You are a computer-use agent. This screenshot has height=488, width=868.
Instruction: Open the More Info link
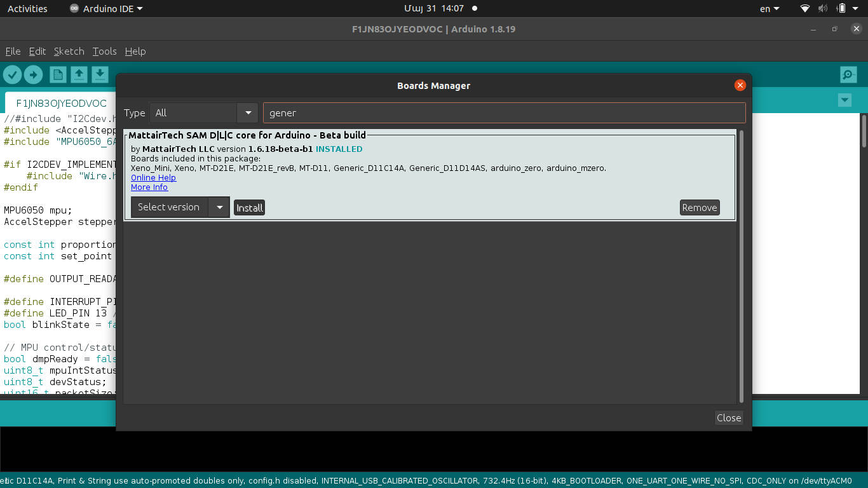click(149, 187)
